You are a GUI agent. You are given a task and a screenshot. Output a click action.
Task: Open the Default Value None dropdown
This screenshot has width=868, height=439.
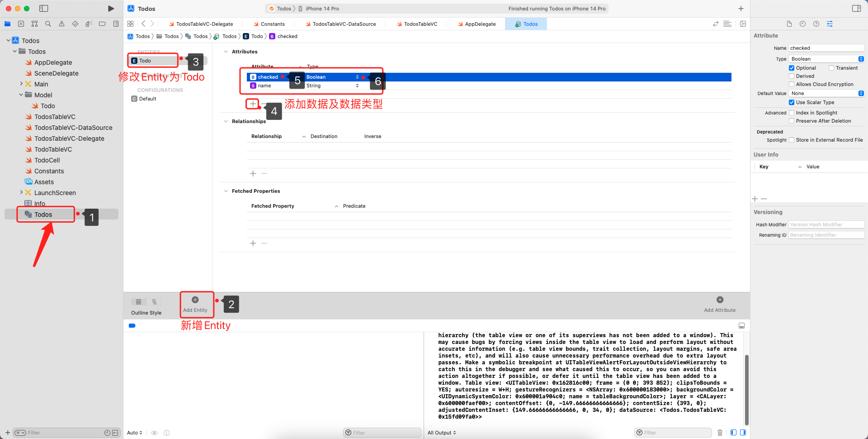tap(826, 93)
